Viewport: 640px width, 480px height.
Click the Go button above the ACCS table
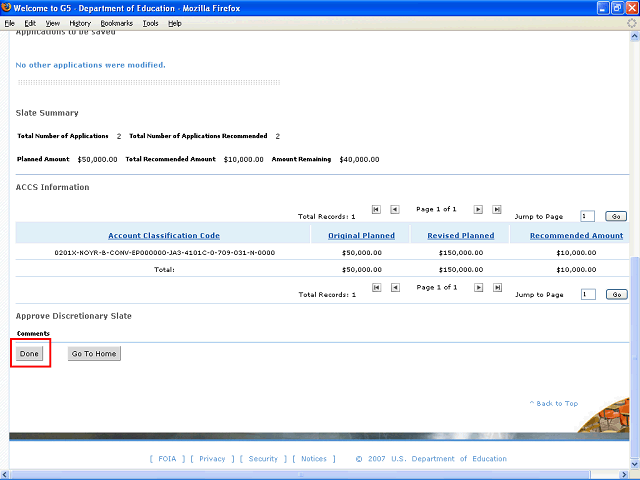coord(616,216)
